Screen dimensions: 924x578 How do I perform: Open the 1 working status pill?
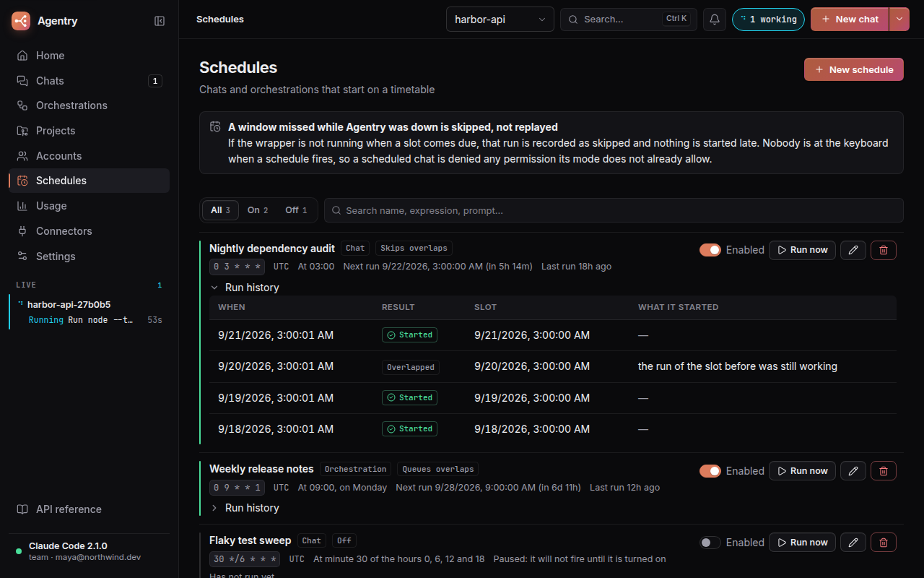point(768,20)
